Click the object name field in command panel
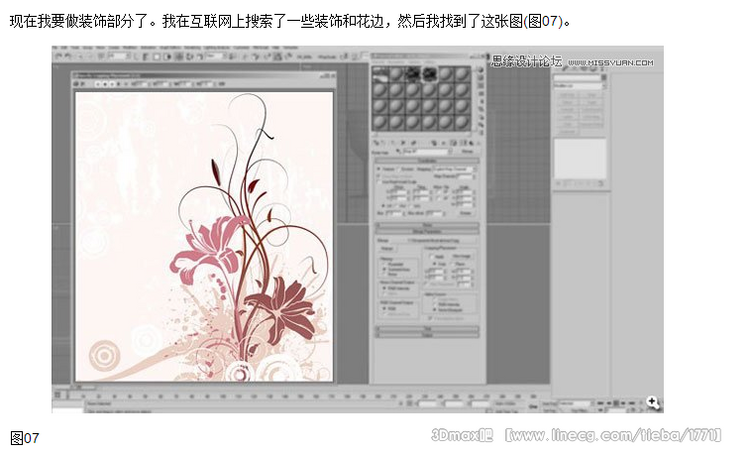The width and height of the screenshot is (750, 452). (x=577, y=77)
